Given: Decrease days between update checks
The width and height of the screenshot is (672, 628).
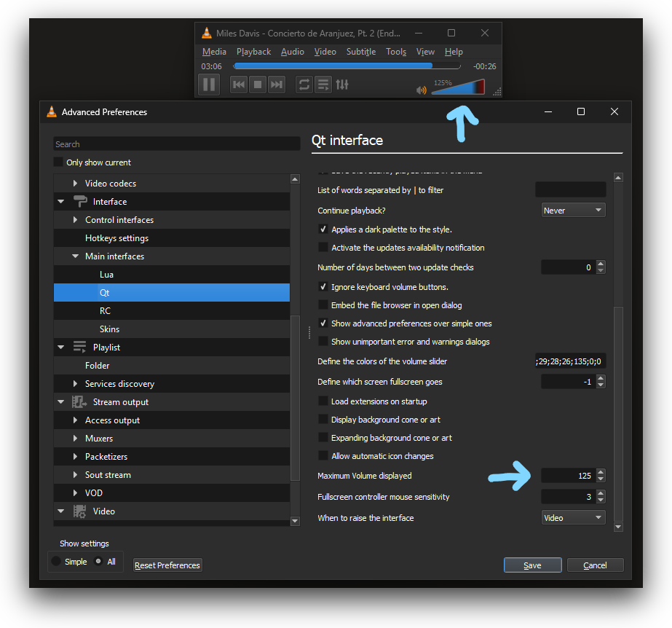Looking at the screenshot, I should pyautogui.click(x=601, y=270).
